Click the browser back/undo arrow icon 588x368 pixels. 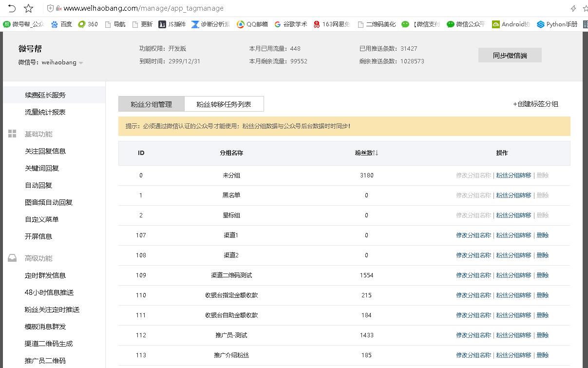[x=12, y=8]
